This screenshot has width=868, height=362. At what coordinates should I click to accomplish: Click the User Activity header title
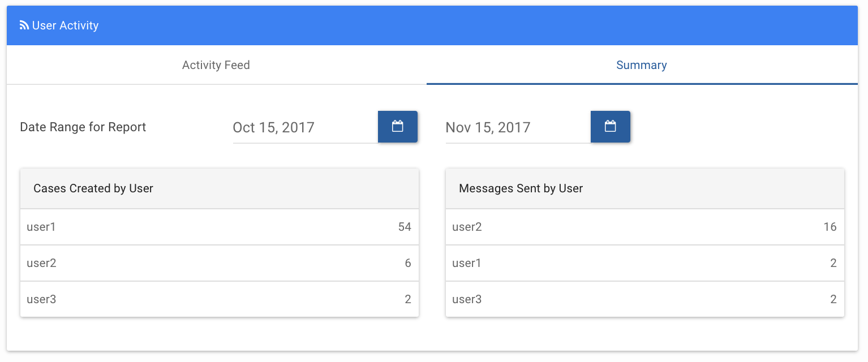click(x=65, y=25)
